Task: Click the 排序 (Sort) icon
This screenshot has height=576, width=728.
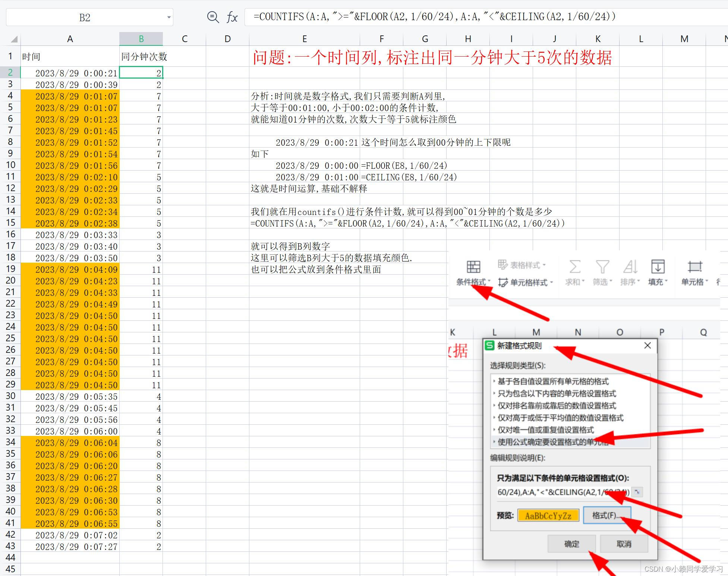Action: click(630, 267)
